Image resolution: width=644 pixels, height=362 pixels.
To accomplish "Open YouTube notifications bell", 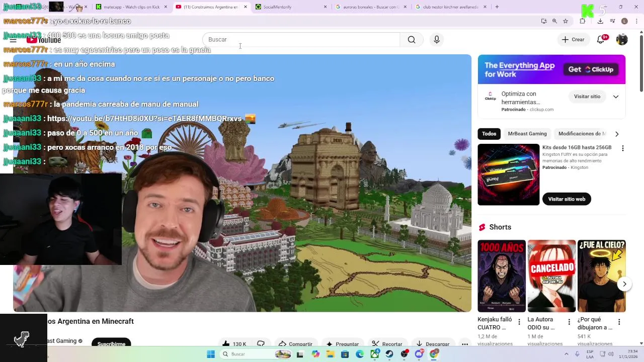I will coord(601,40).
